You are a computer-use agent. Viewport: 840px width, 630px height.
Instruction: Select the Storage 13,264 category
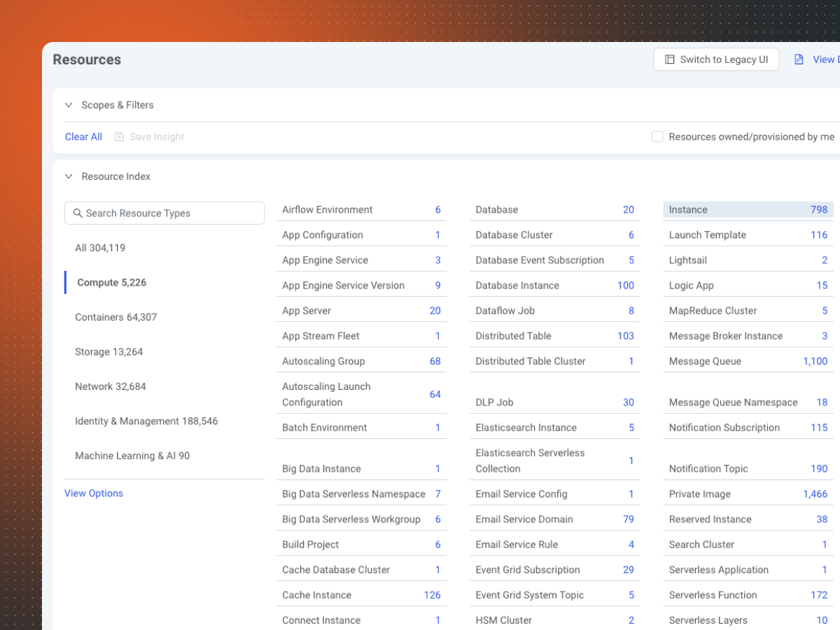[x=109, y=352]
